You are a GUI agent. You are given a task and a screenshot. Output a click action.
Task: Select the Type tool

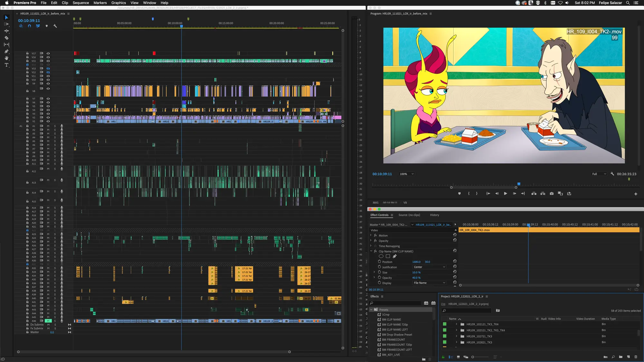pyautogui.click(x=6, y=65)
